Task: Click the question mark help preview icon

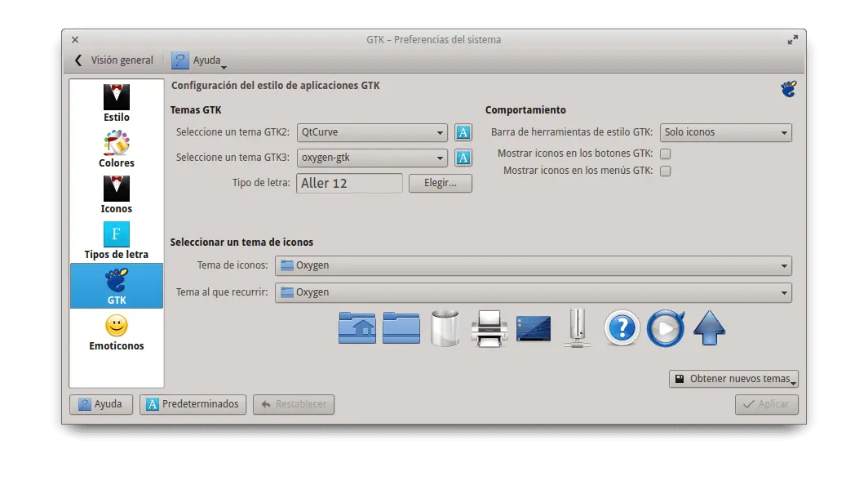Action: [622, 328]
